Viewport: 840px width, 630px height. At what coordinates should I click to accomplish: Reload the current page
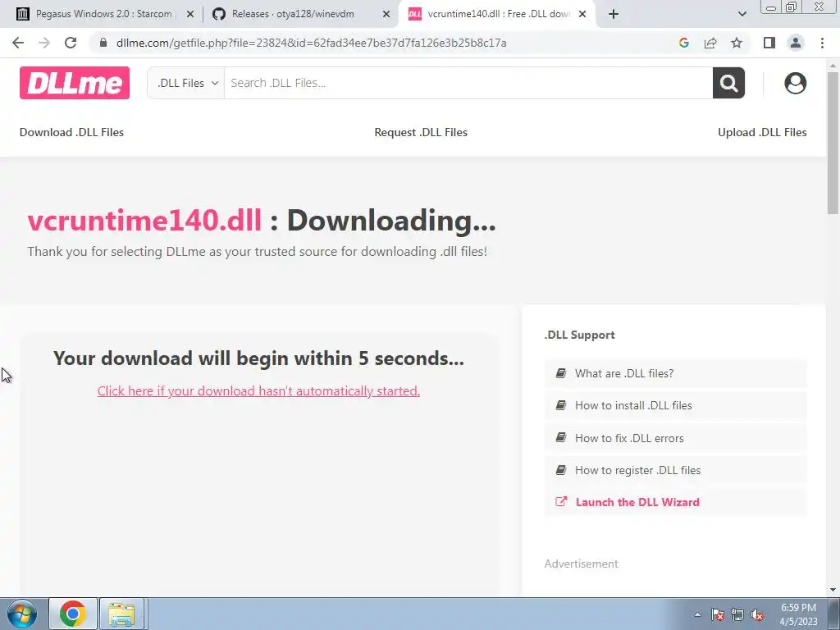click(x=71, y=43)
